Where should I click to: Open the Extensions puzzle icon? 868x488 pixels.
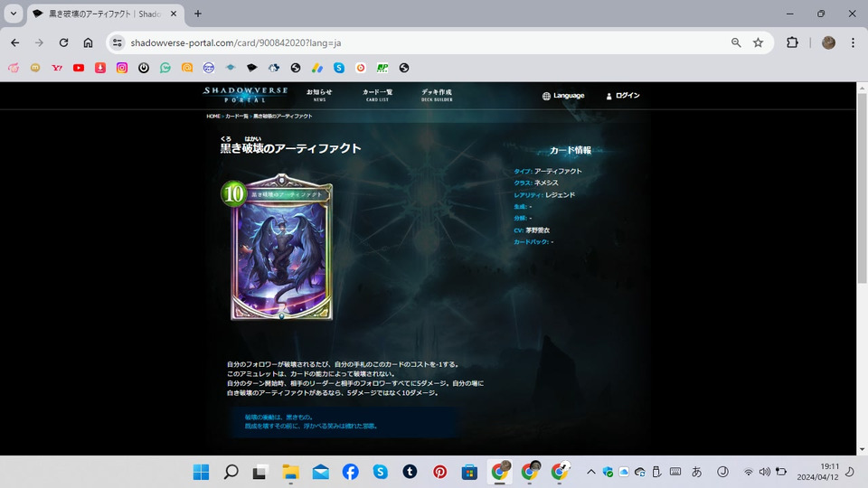point(792,42)
